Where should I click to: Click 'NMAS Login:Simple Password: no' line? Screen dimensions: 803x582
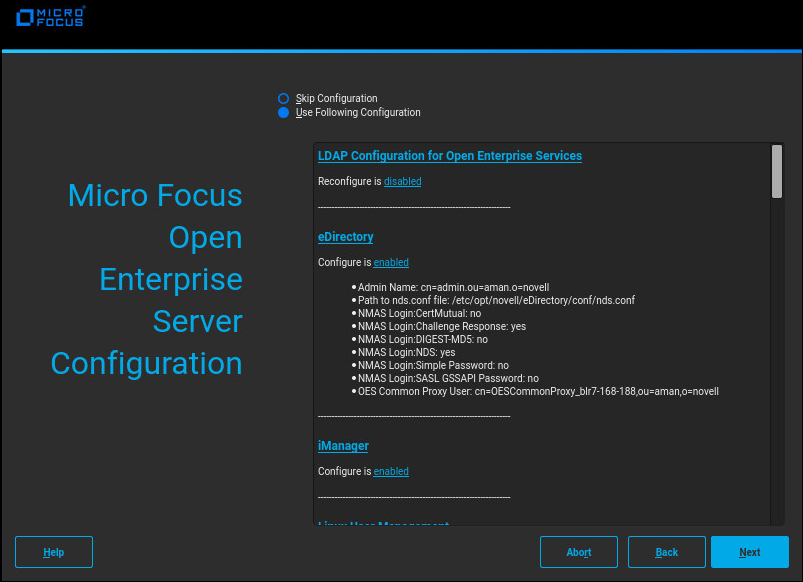[x=433, y=365]
